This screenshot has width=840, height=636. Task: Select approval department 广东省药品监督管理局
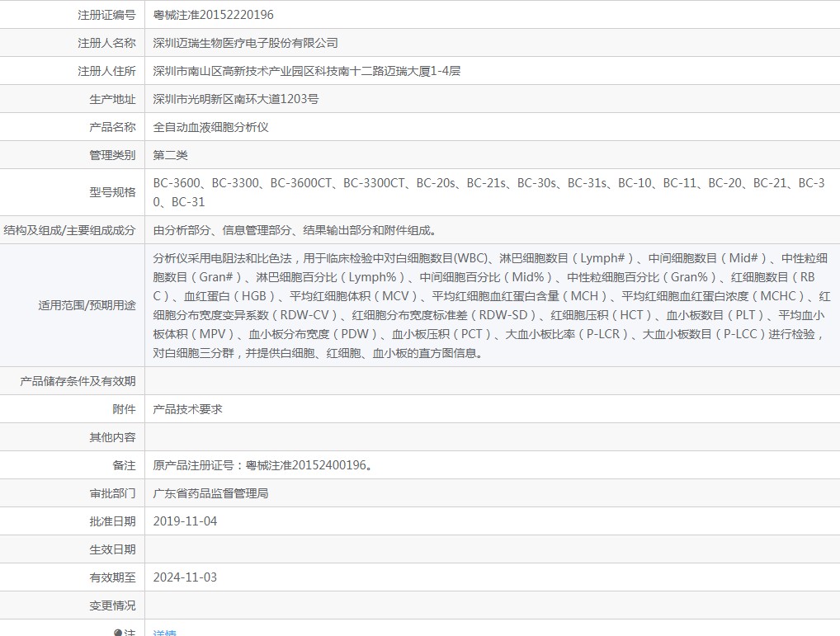(210, 493)
